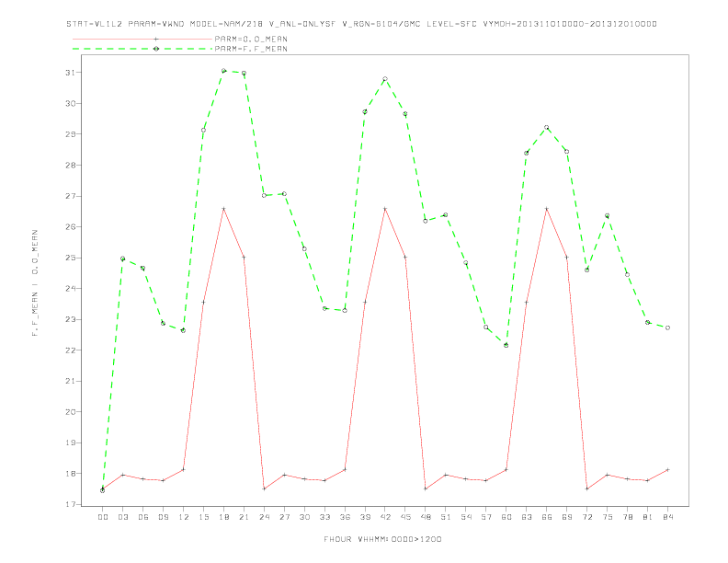The image size is (728, 563).
Task: Click x-axis tick label 66
Action: click(x=547, y=517)
